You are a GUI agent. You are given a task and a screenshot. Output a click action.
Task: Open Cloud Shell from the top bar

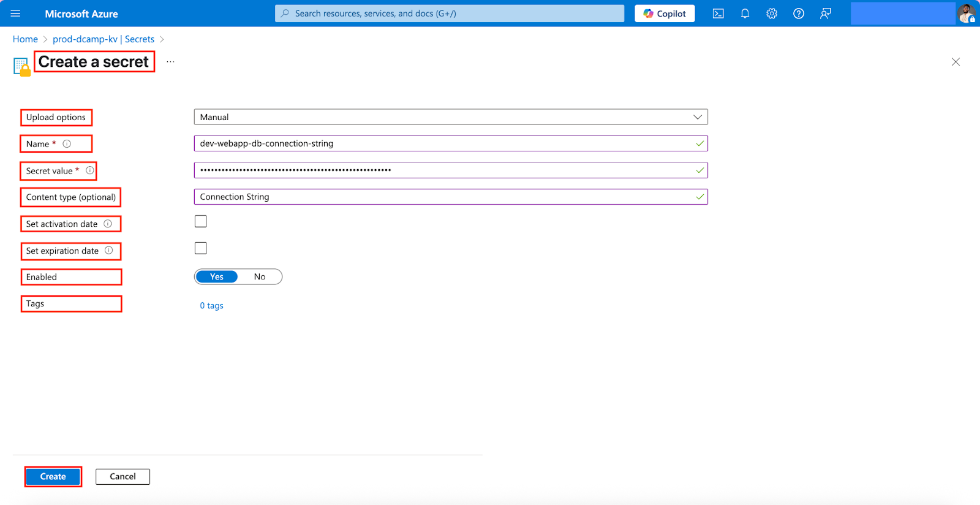tap(718, 13)
